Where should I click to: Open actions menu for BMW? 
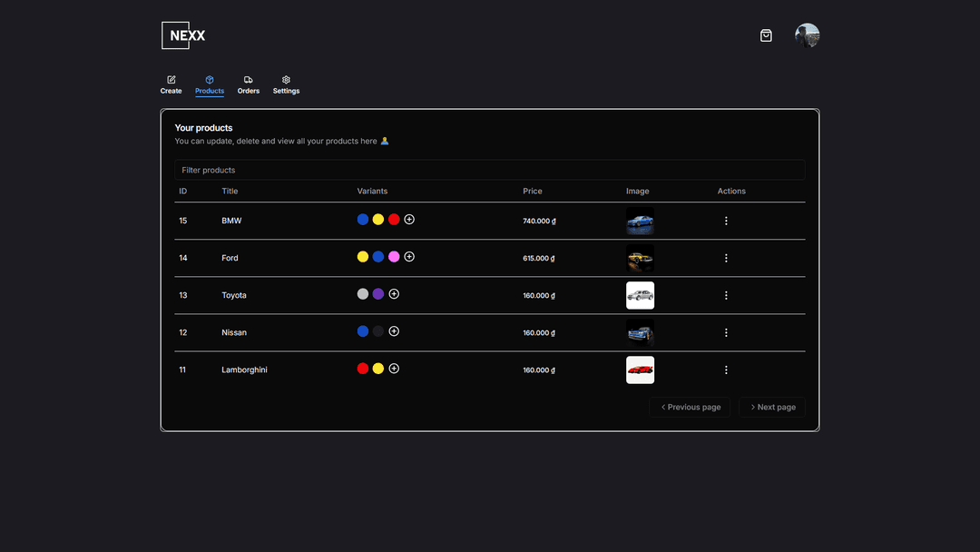726,221
